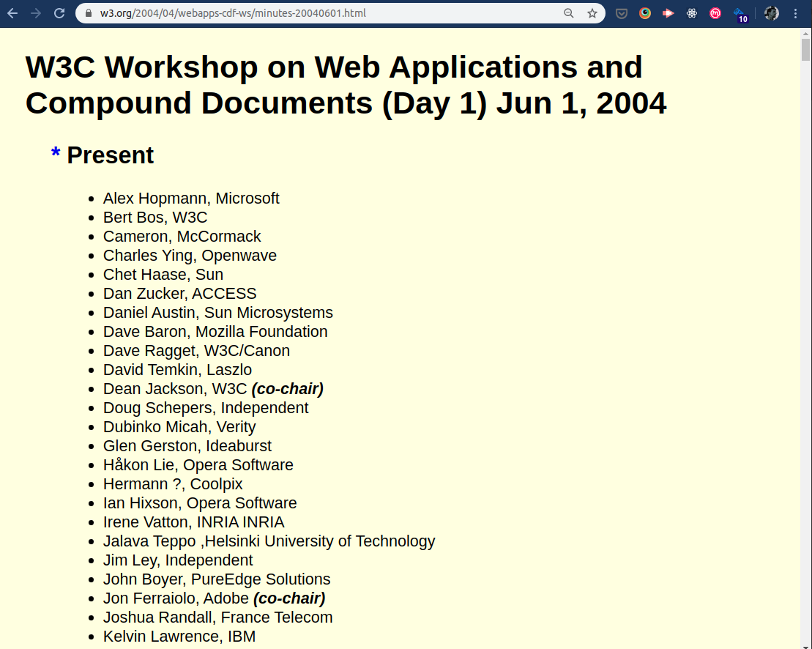Select 'Alex Hopmann, Microsoft' entry
Image resolution: width=812 pixels, height=649 pixels.
[191, 199]
